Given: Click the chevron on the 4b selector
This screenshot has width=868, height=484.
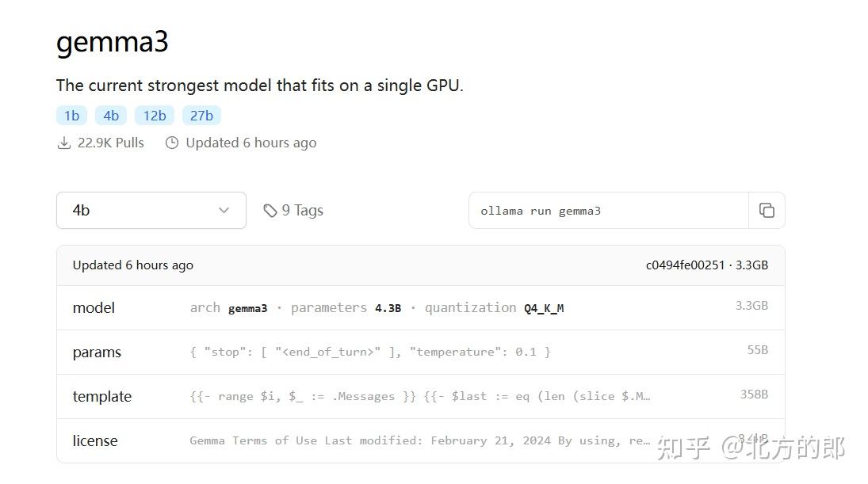Looking at the screenshot, I should click(x=224, y=210).
